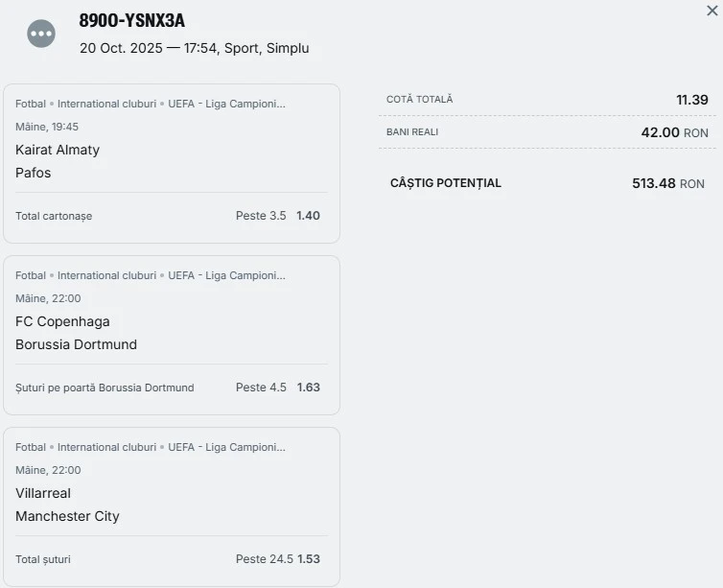The height and width of the screenshot is (588, 723).
Task: Click the 20 Oct. 2025 date line
Action: pyautogui.click(x=194, y=48)
